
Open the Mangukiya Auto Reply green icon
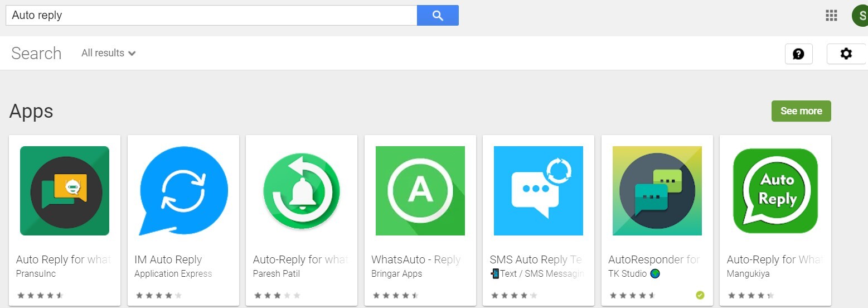click(x=775, y=191)
